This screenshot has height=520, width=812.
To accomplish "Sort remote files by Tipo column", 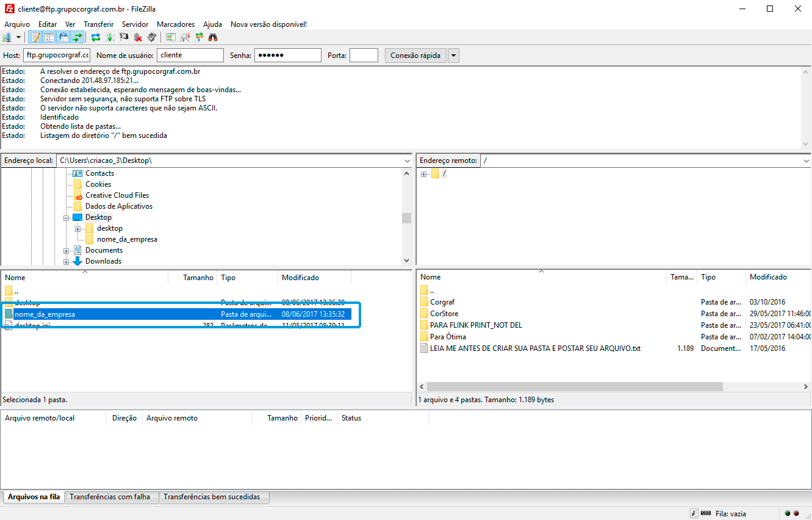I will pyautogui.click(x=722, y=277).
